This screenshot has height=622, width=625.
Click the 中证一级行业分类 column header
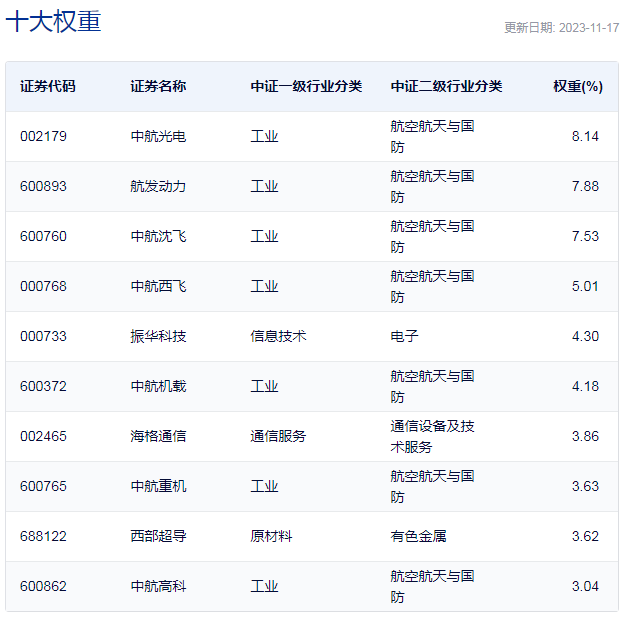click(x=306, y=86)
